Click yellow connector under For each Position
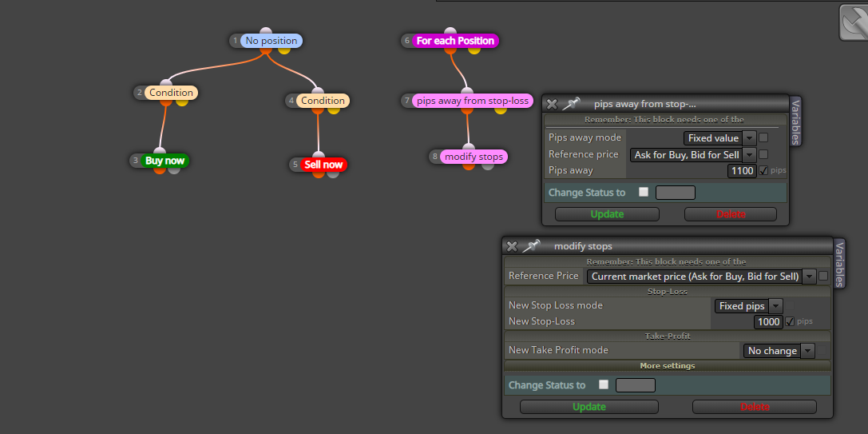This screenshot has height=434, width=868. point(474,50)
